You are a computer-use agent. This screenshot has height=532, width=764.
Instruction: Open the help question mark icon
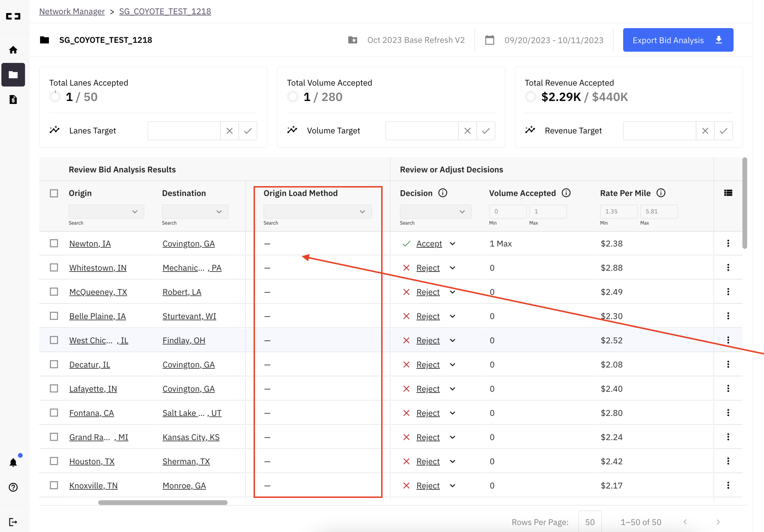coord(13,487)
